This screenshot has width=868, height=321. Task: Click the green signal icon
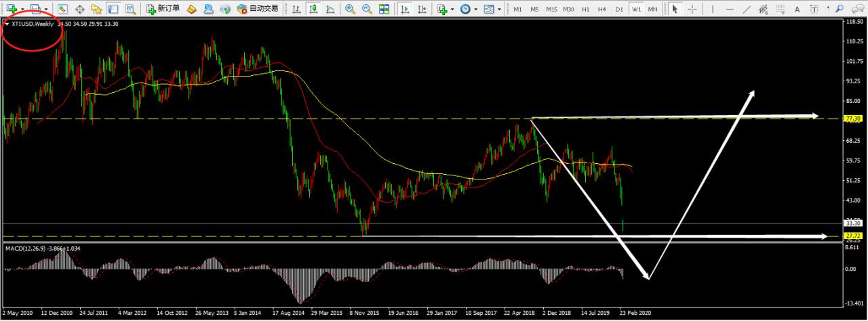(224, 9)
